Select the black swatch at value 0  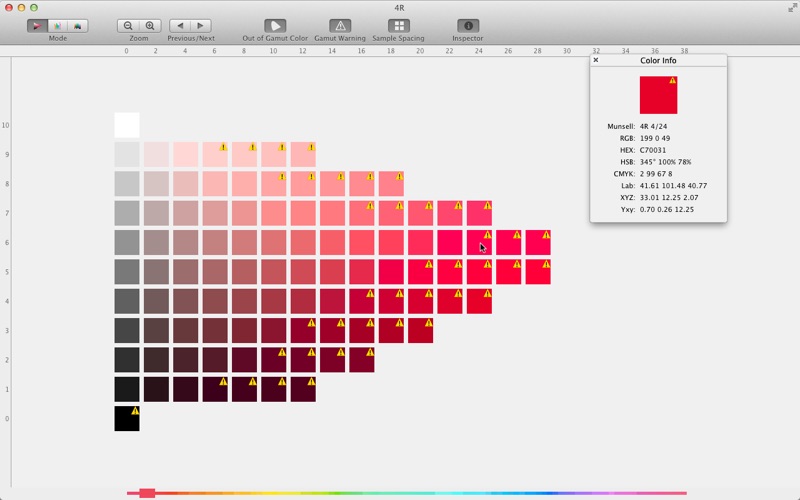point(127,419)
